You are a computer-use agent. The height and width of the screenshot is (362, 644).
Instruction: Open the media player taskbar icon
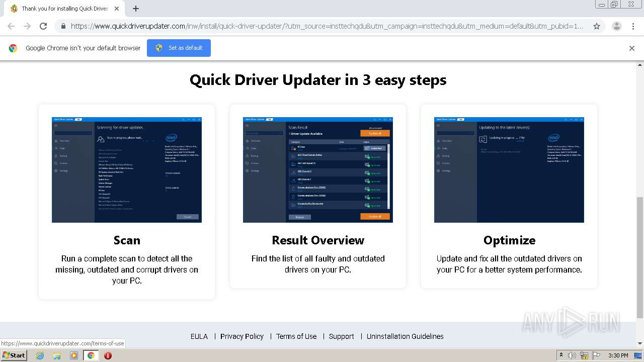click(74, 355)
